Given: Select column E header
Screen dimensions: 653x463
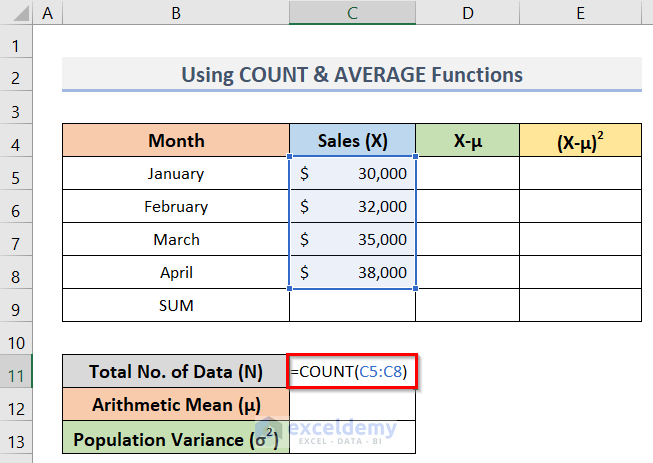Looking at the screenshot, I should tap(580, 13).
